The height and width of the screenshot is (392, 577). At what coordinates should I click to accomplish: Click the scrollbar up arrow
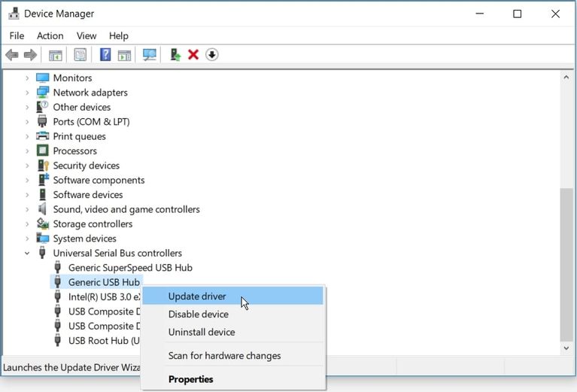coord(566,77)
